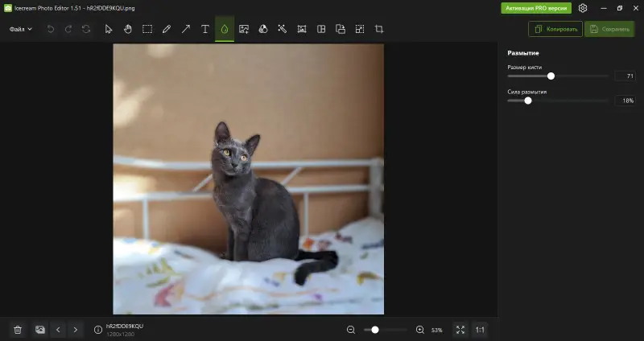Click the 53% zoom percentage text
644x341 pixels.
click(x=437, y=331)
